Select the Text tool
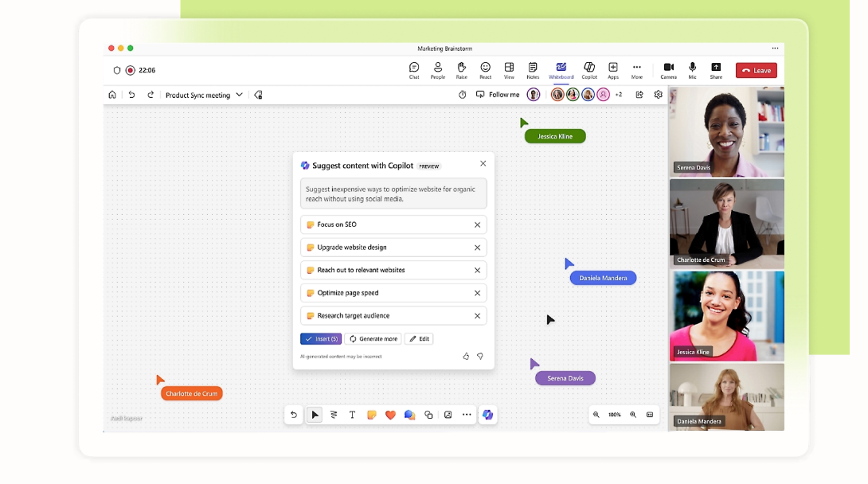The width and height of the screenshot is (868, 484). pyautogui.click(x=352, y=415)
